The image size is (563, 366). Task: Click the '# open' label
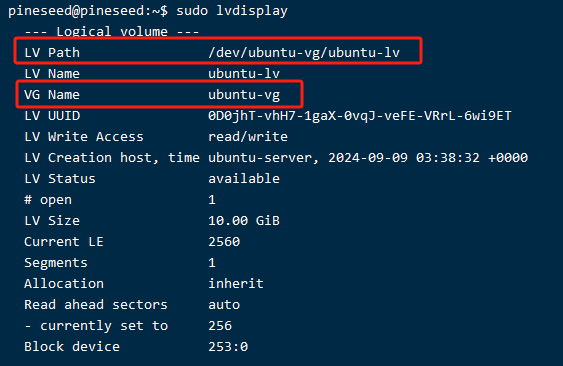(x=48, y=200)
